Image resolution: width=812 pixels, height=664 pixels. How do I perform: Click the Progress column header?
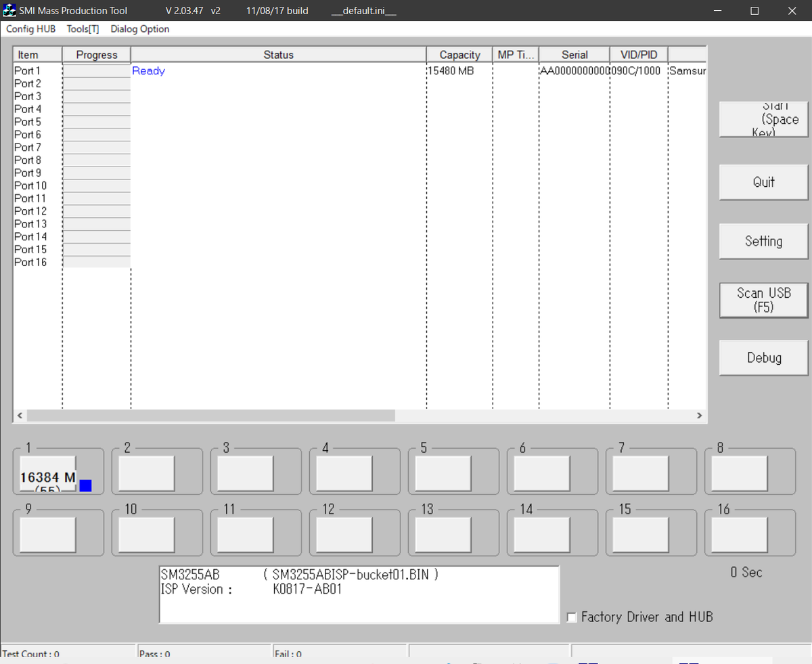click(x=97, y=55)
